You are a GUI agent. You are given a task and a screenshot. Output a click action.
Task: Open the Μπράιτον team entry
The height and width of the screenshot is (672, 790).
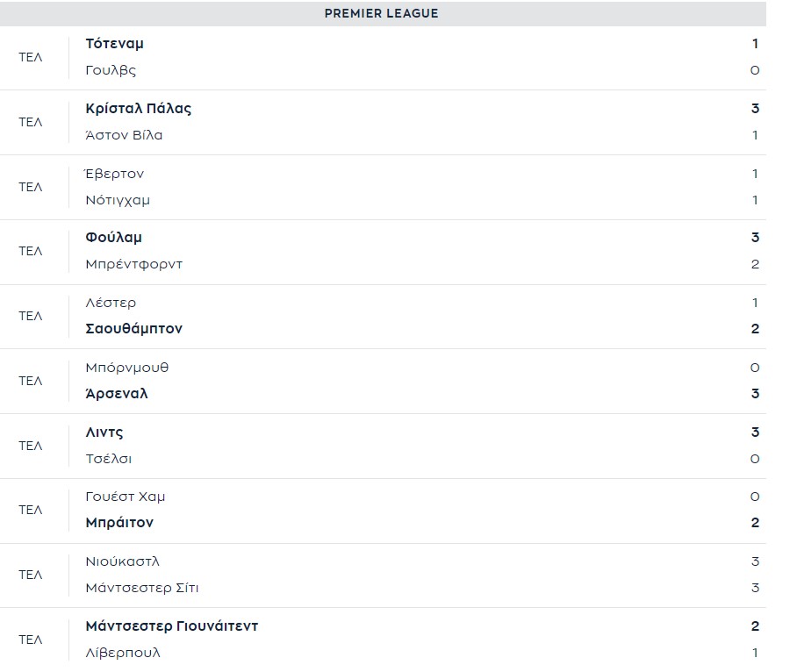tap(119, 523)
